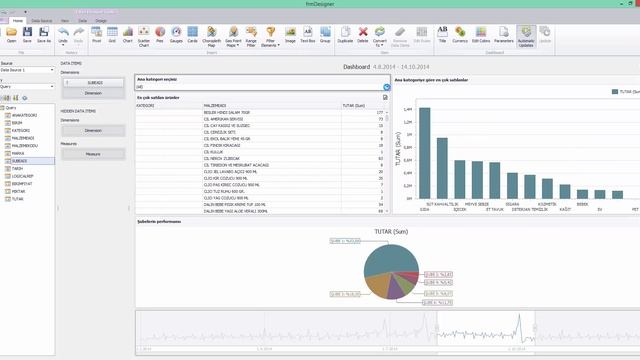Open dashboard Parameters dialog
The image size is (640, 360).
click(504, 34)
